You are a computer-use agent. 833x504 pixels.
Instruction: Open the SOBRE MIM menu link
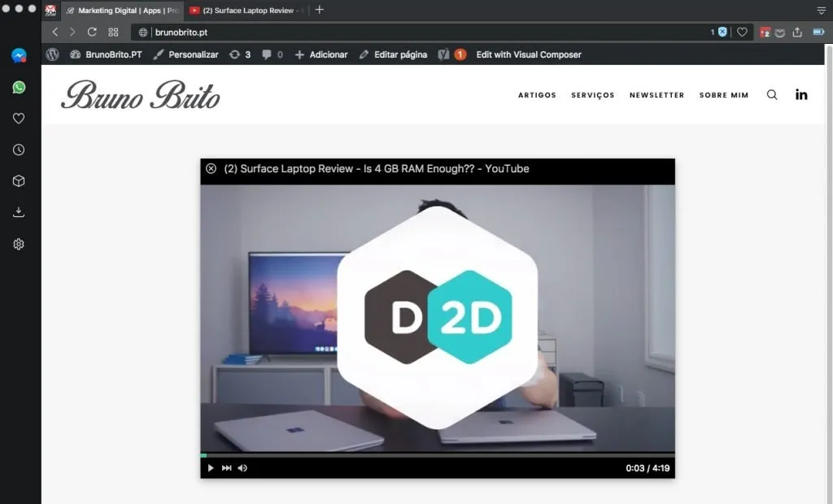click(724, 95)
